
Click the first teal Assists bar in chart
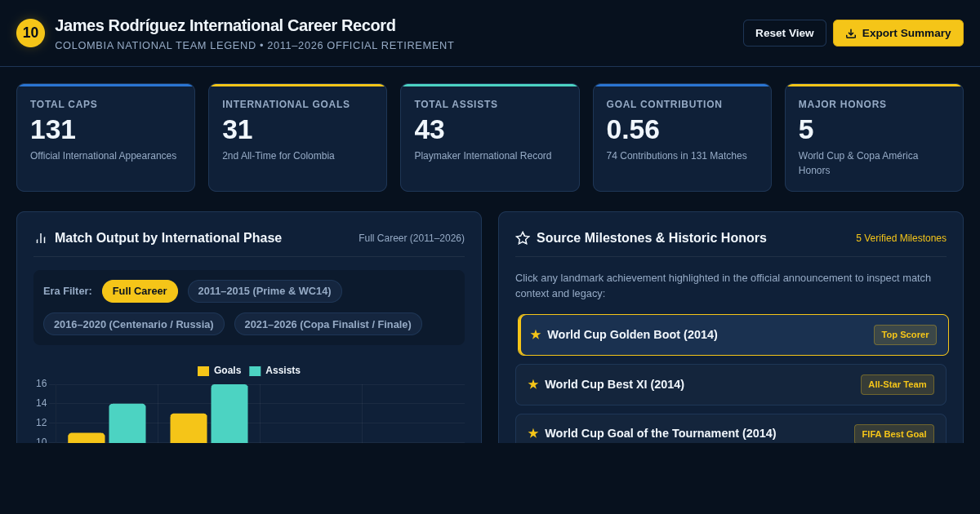pos(127,423)
